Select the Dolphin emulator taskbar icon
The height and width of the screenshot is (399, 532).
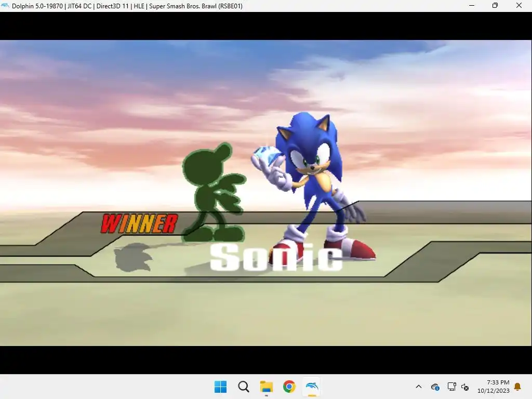[x=312, y=387]
